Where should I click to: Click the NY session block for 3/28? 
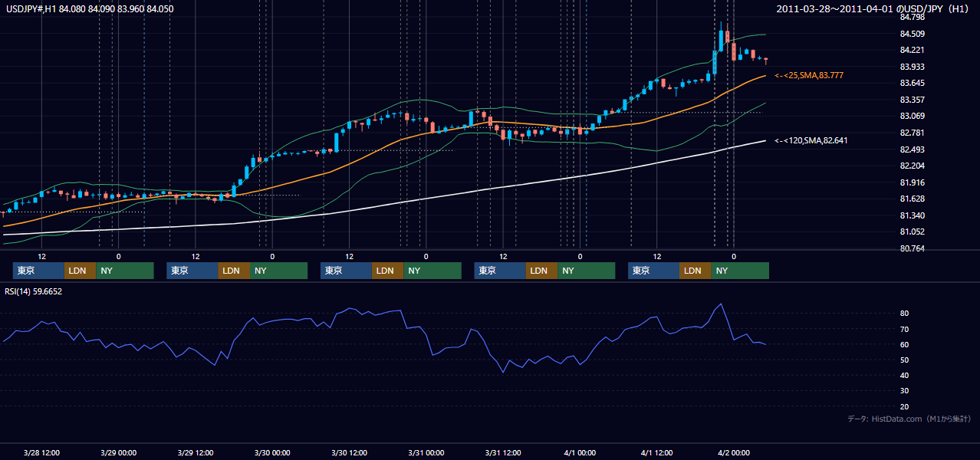click(125, 271)
